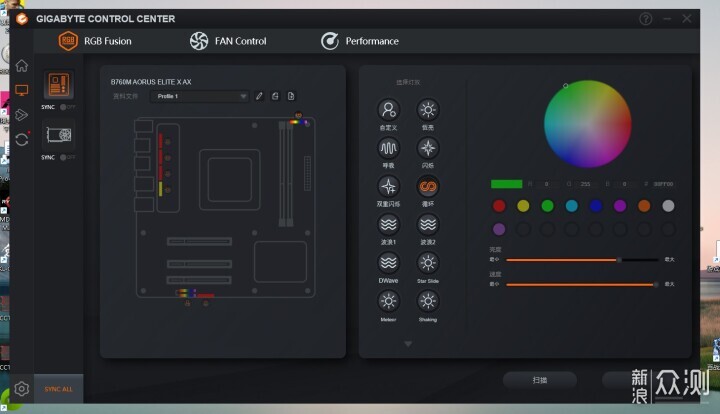The height and width of the screenshot is (414, 720).
Task: Click the green current color preview
Action: click(x=506, y=184)
